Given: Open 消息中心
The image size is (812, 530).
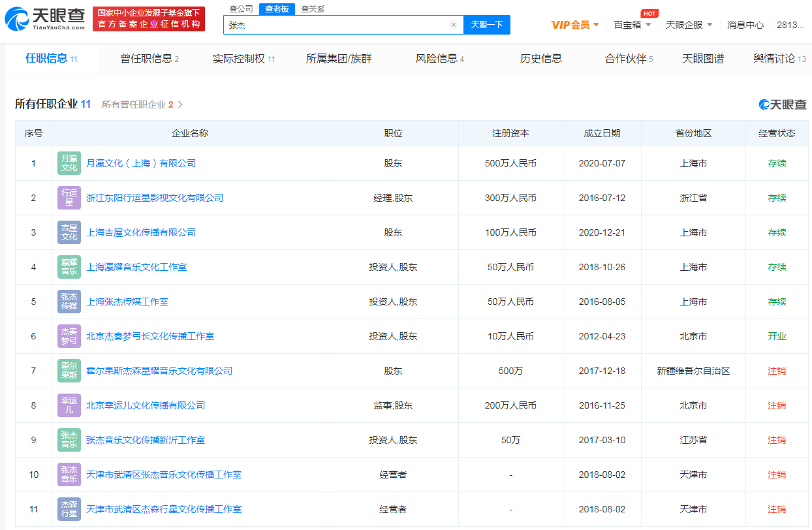Looking at the screenshot, I should [745, 25].
